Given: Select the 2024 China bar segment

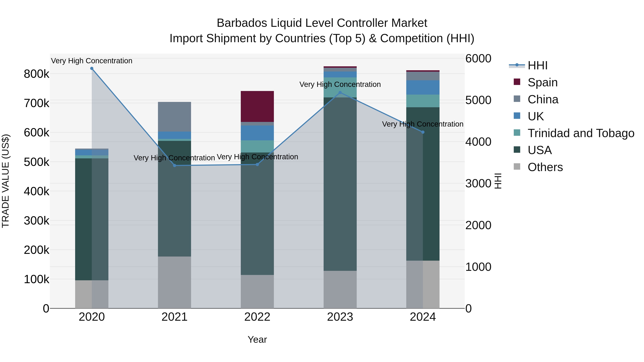Looking at the screenshot, I should (423, 76).
